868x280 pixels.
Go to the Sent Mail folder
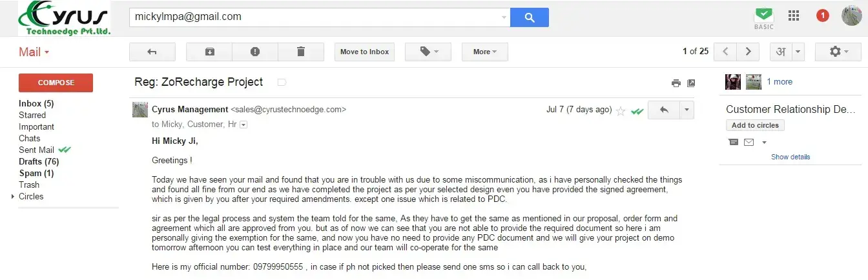[x=36, y=150]
